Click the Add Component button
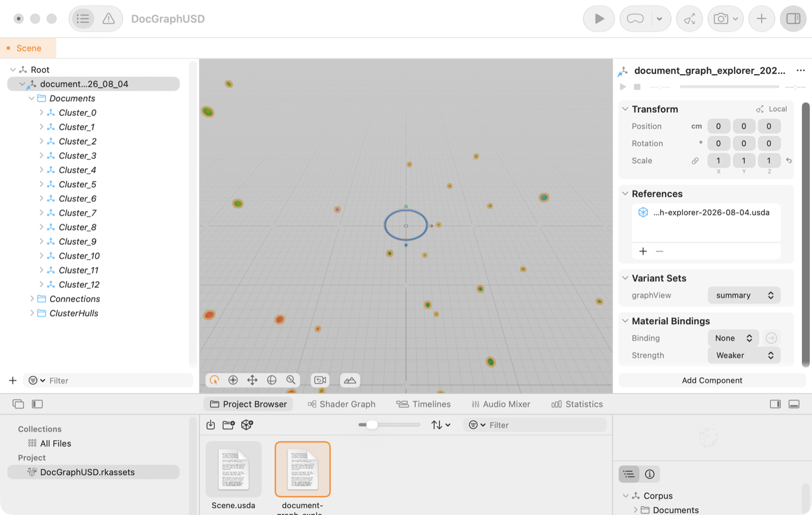This screenshot has width=812, height=515. click(712, 380)
